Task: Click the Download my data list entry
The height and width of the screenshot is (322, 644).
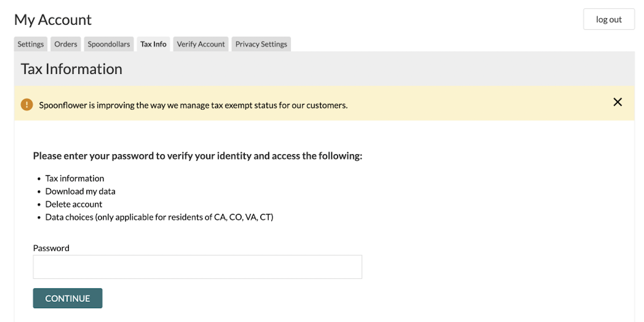Action: pos(80,191)
